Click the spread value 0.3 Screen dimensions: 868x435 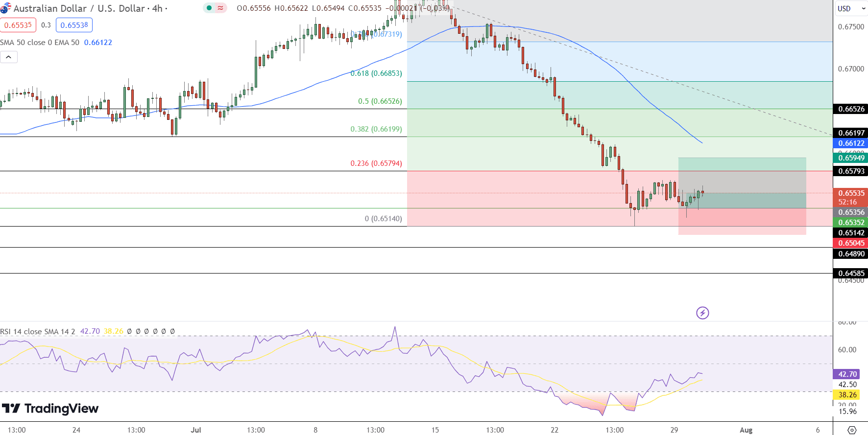pos(46,25)
